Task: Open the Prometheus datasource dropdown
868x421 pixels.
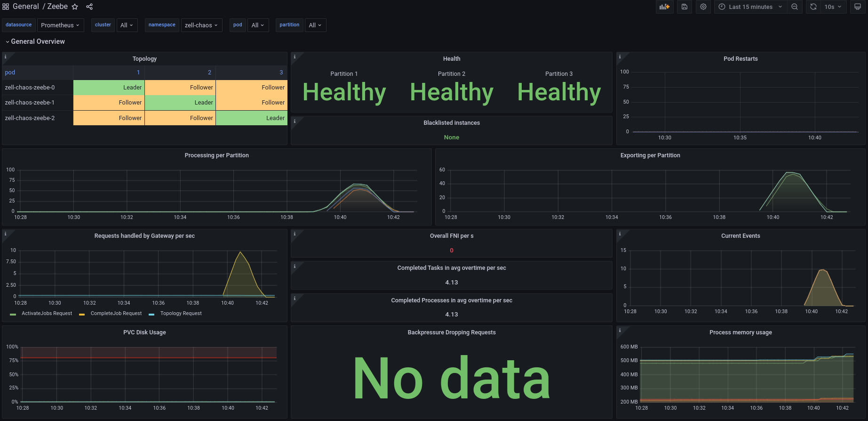Action: pos(60,25)
